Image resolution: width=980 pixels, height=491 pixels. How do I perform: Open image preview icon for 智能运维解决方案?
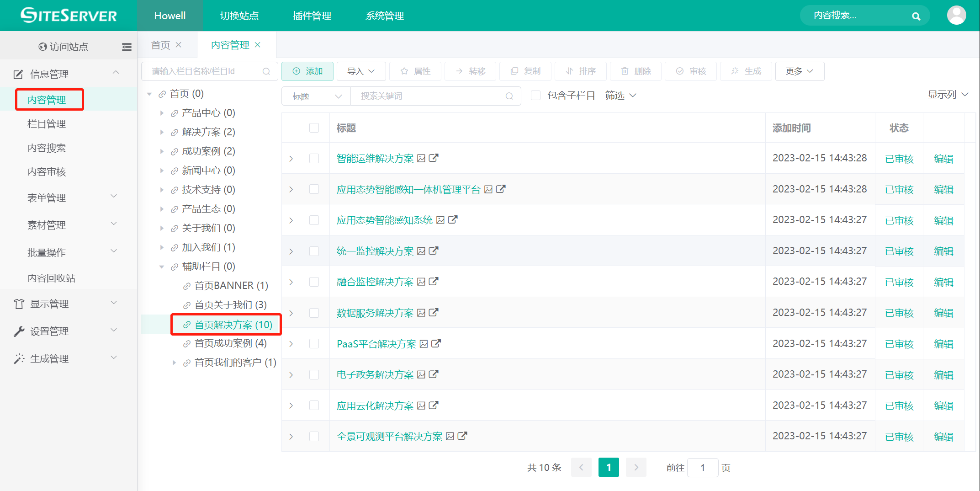[421, 158]
